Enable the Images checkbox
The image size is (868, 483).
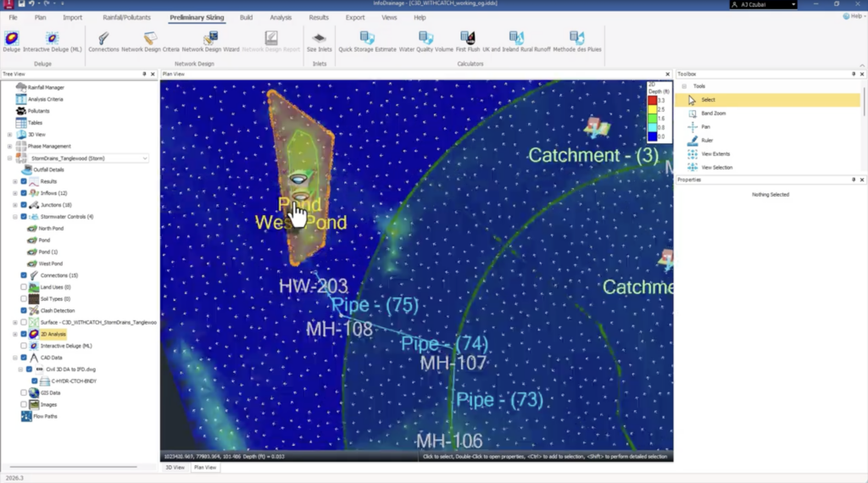(x=24, y=404)
